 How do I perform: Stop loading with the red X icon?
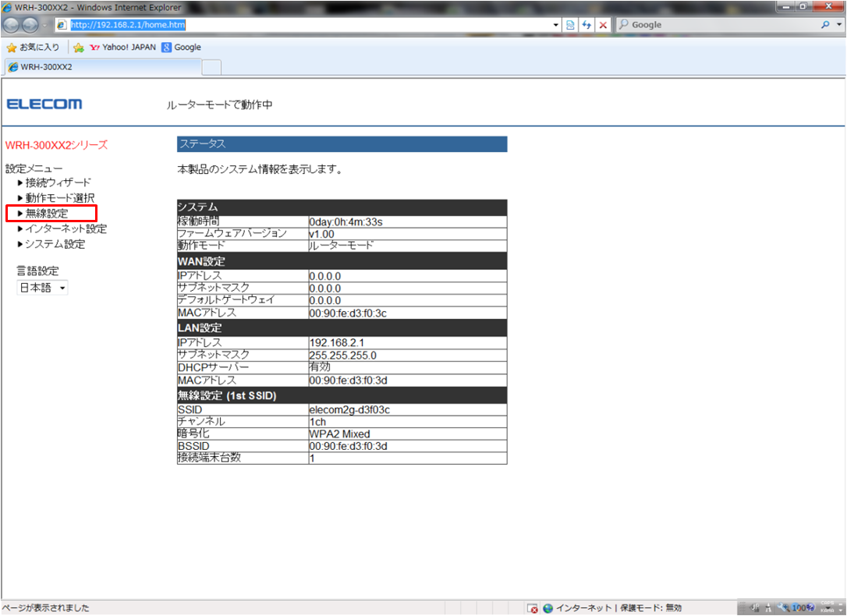[x=603, y=25]
